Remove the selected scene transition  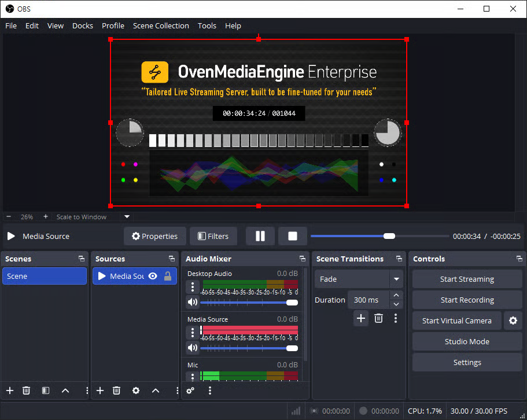[x=378, y=318]
